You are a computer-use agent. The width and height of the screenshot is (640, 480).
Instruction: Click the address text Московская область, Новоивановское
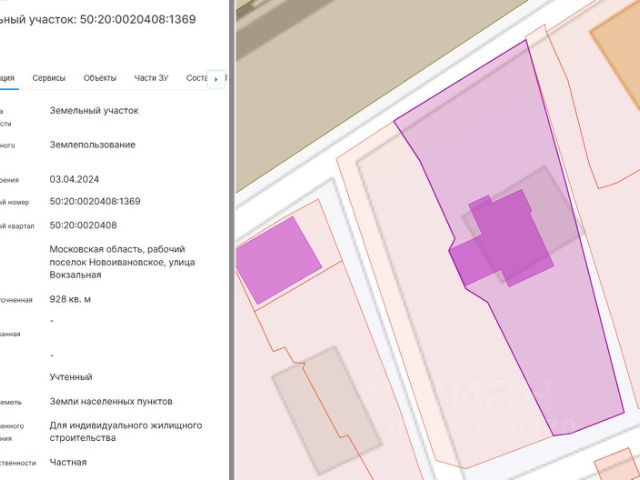point(122,262)
